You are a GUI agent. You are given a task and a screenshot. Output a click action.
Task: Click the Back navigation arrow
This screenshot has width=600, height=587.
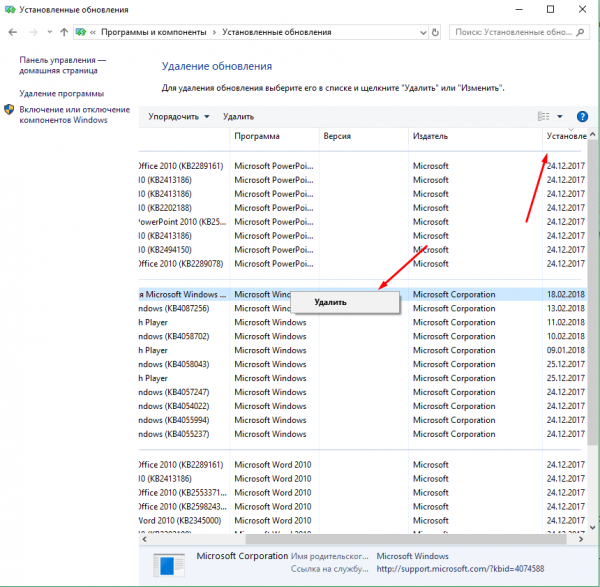[x=12, y=32]
